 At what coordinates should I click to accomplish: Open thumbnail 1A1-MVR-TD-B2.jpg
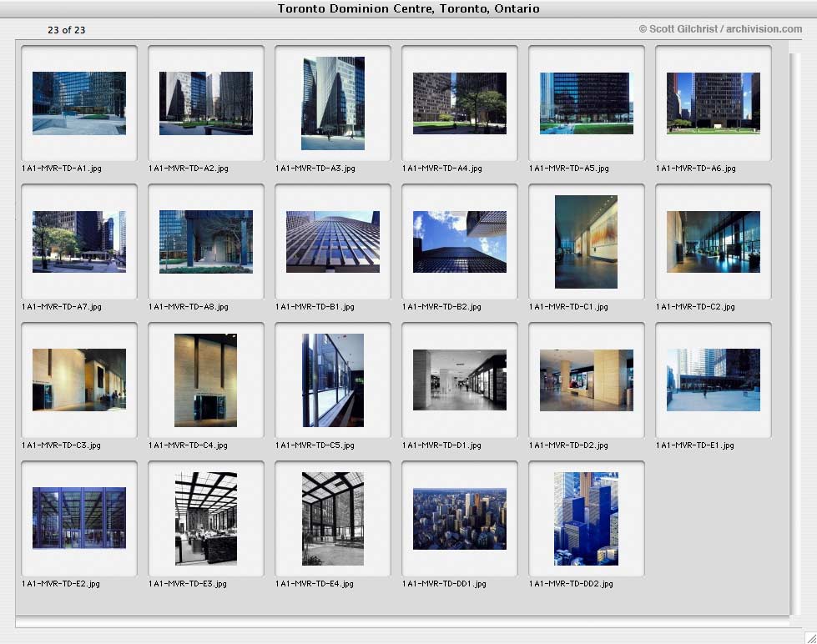point(460,242)
